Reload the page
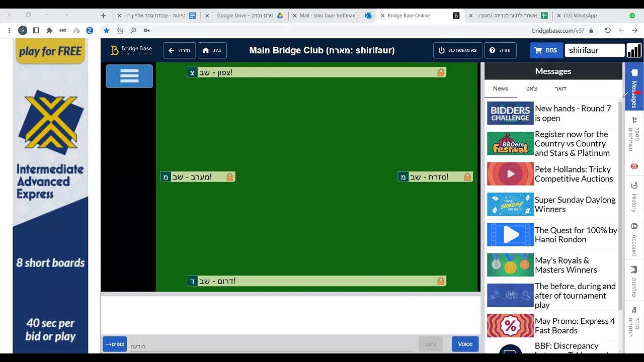 608,31
